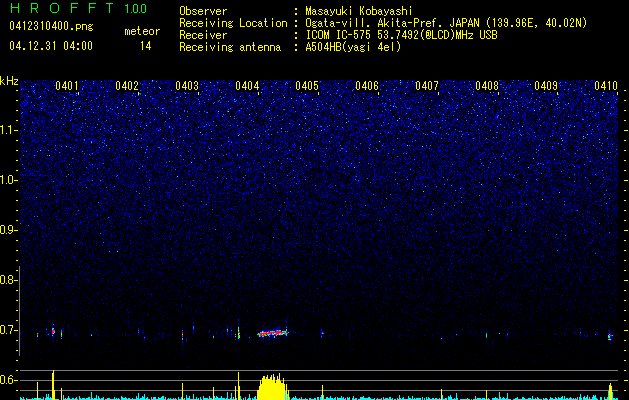Click the 0.7 frequency axis label

pos(8,330)
